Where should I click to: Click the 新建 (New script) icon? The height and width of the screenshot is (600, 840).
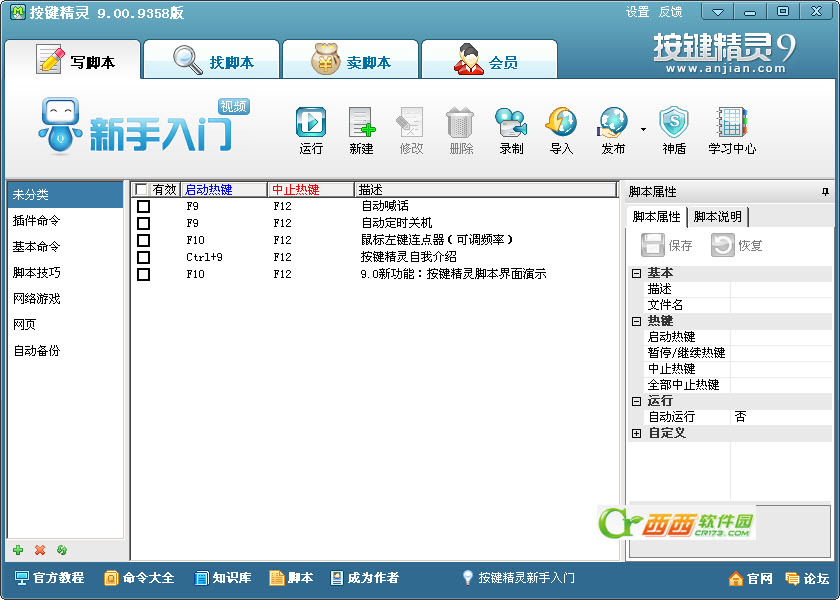[x=361, y=123]
